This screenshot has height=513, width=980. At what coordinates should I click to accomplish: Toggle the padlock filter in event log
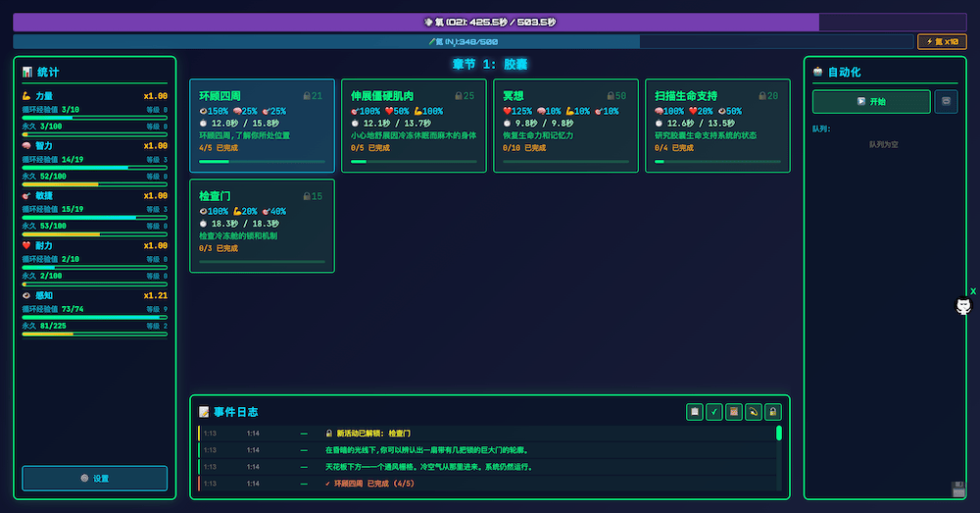click(773, 412)
